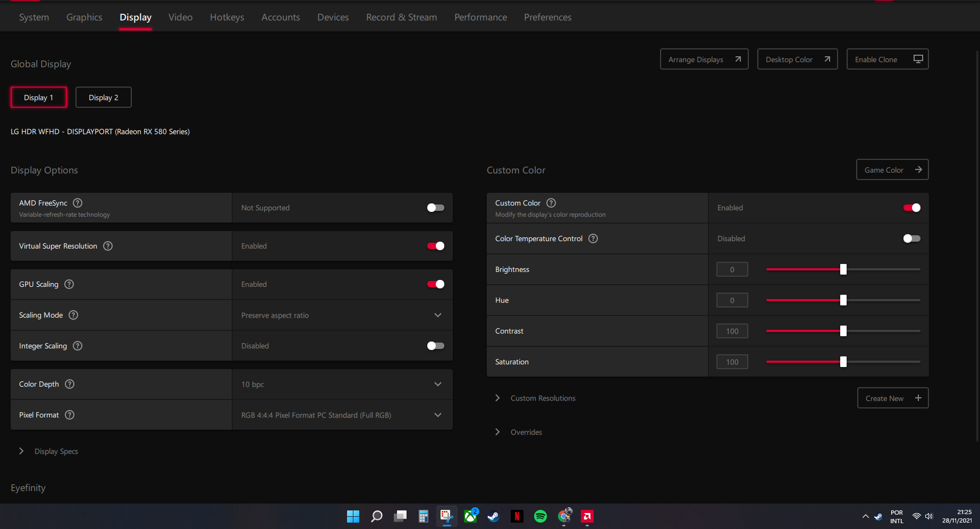Open Xbox app from taskbar

coord(470,516)
